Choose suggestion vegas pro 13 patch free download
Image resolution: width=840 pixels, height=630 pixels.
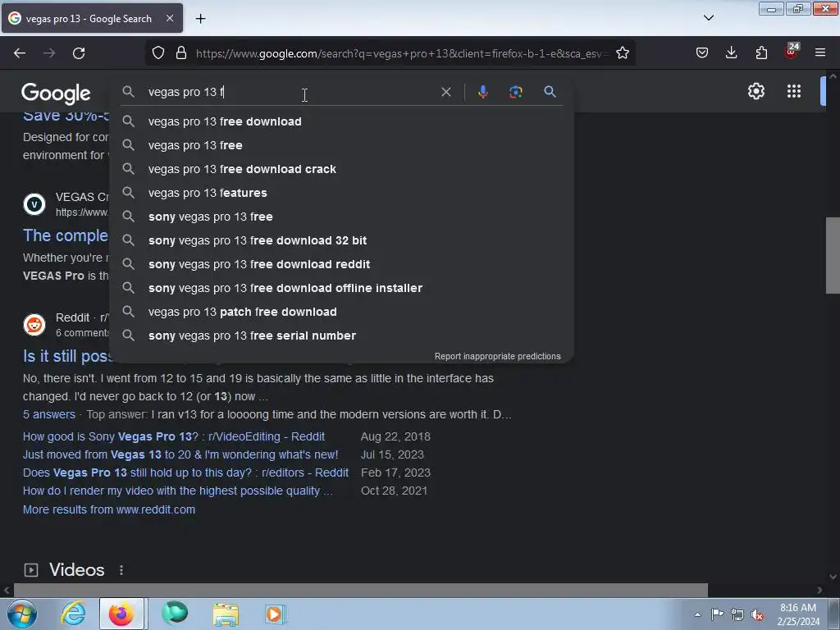coord(341,312)
